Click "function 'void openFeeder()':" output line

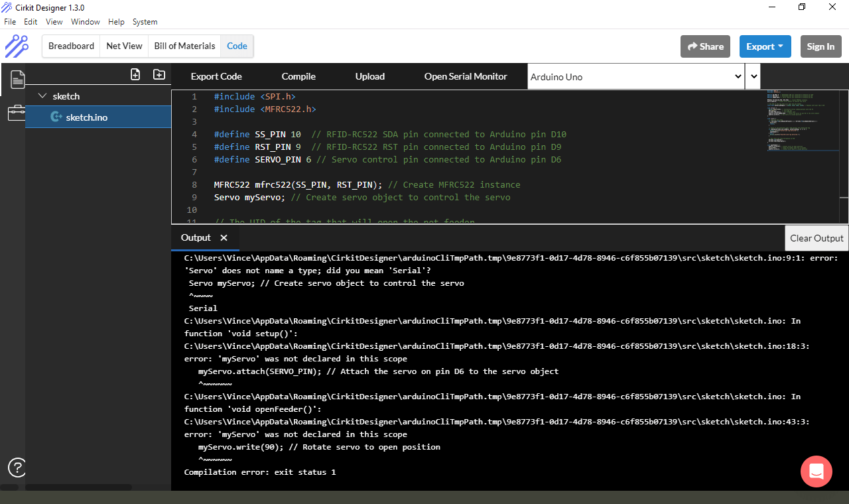click(253, 409)
